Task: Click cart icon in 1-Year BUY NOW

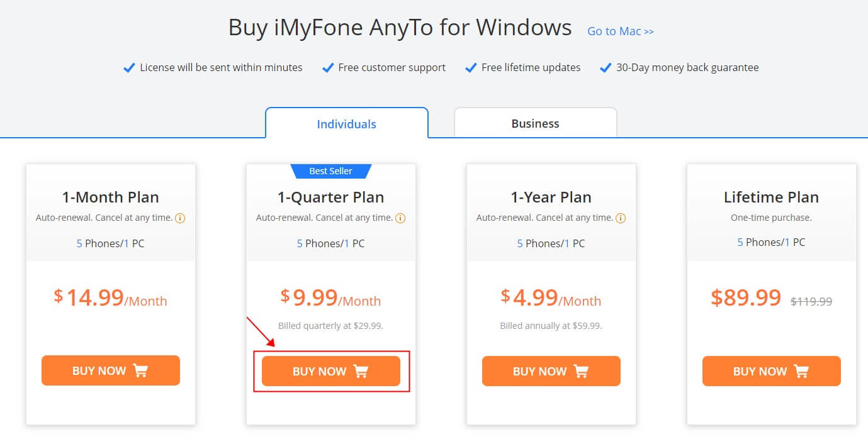Action: [581, 371]
